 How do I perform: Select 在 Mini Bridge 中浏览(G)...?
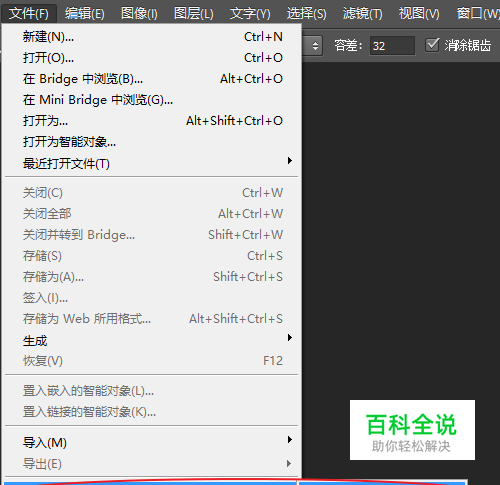(x=152, y=100)
